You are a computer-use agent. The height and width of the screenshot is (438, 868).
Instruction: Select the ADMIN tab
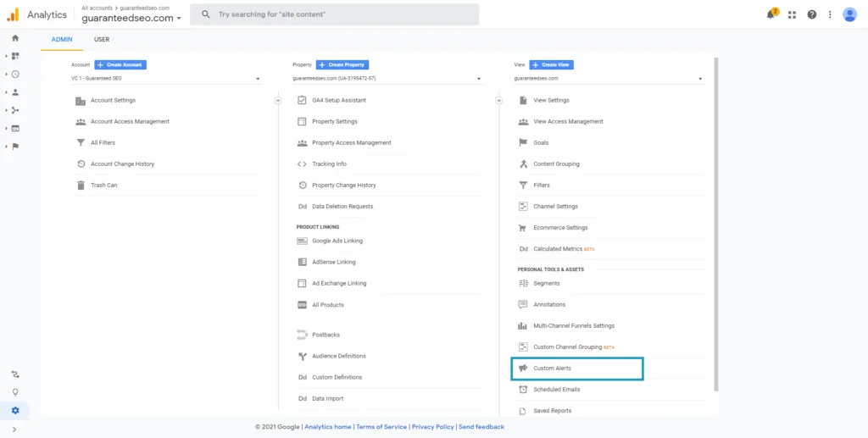[x=62, y=40]
